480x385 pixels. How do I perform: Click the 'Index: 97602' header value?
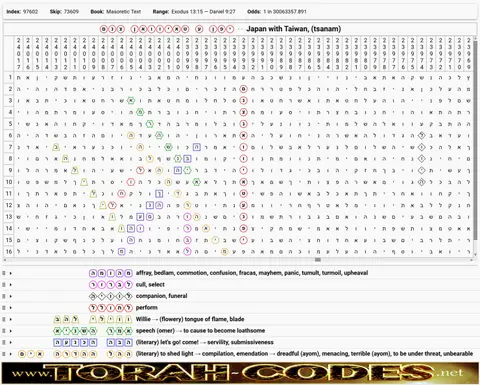pos(22,12)
